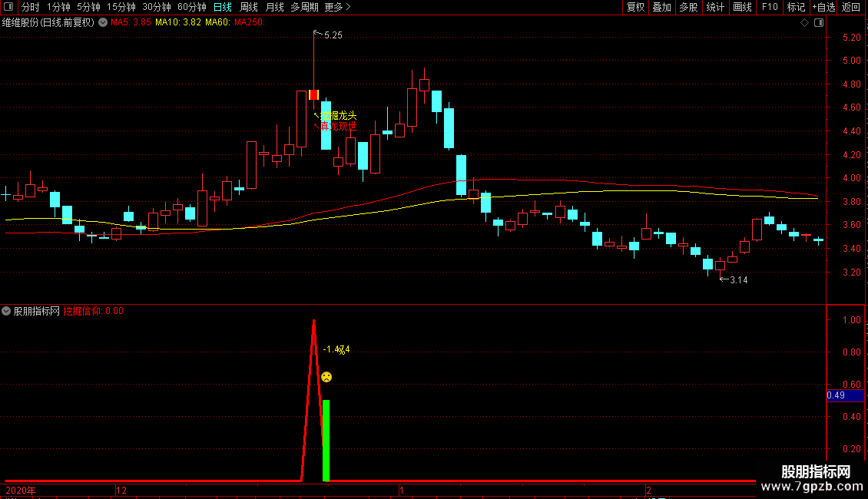
Task: Select the 15分钟 period tab
Action: [121, 7]
